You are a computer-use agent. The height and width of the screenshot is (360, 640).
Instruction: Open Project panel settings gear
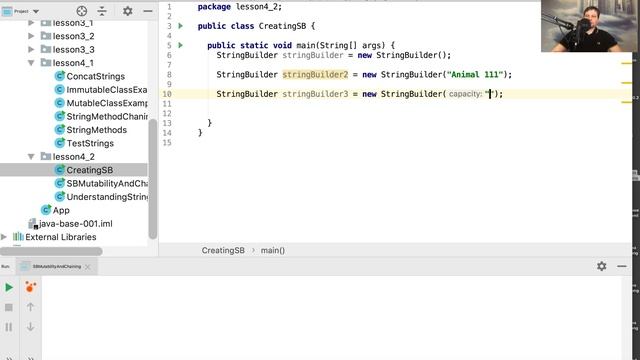(127, 11)
